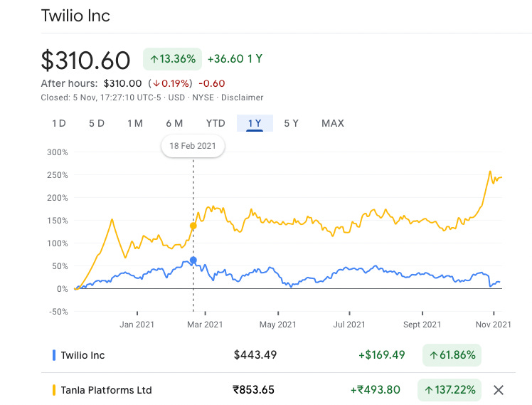Click the +36.60 1 Y change text
532x405 pixels.
(x=235, y=59)
